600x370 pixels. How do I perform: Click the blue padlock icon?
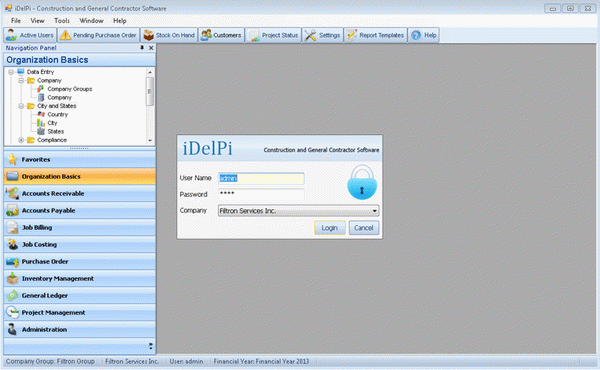[x=362, y=183]
